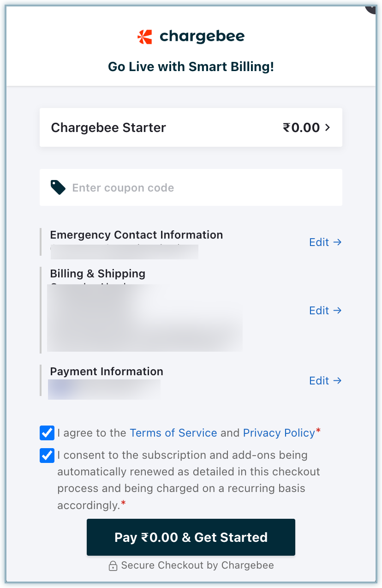Edit the Billing & Shipping details
The height and width of the screenshot is (588, 382).
[x=325, y=311]
